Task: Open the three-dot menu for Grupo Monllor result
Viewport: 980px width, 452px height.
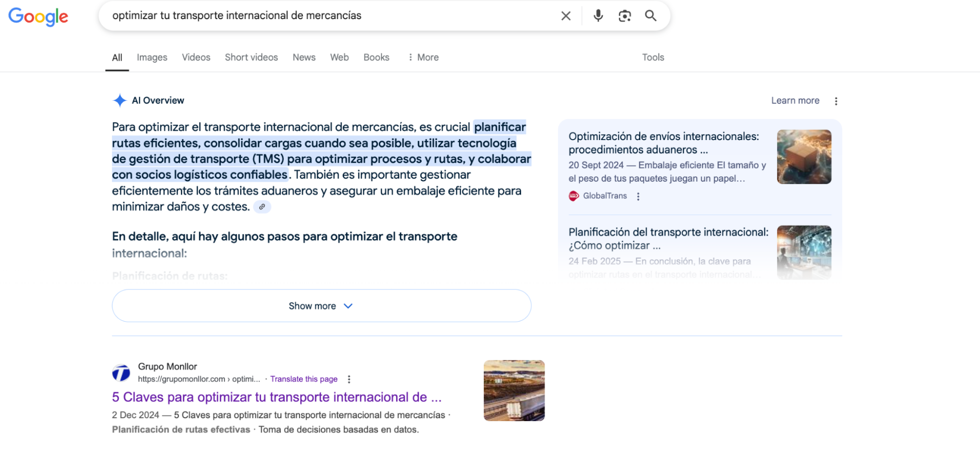Action: pos(349,379)
